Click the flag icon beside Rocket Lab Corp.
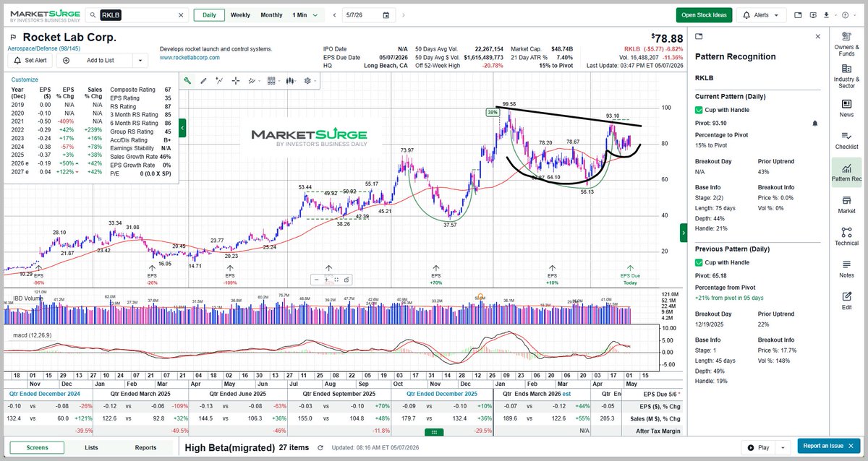This screenshot has width=868, height=461. pyautogui.click(x=12, y=38)
